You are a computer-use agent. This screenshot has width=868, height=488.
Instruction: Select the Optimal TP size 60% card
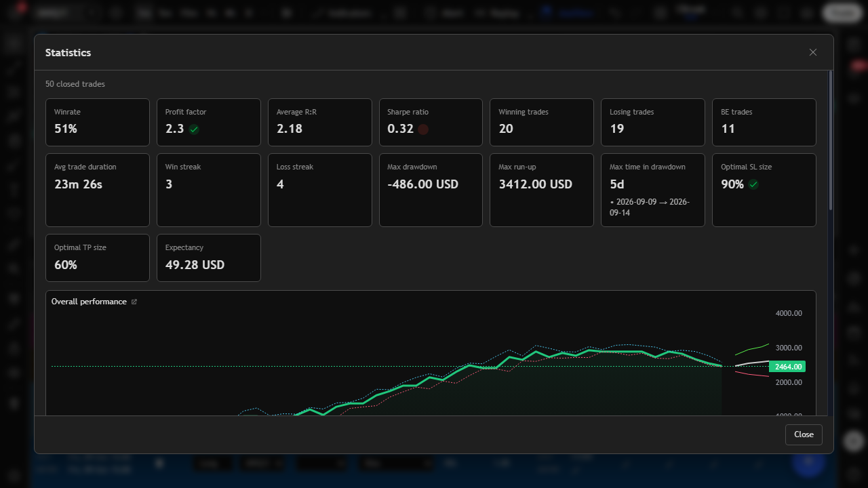tap(98, 258)
